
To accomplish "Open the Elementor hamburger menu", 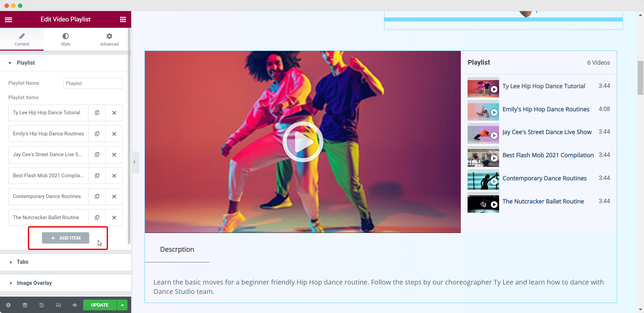I will click(9, 19).
